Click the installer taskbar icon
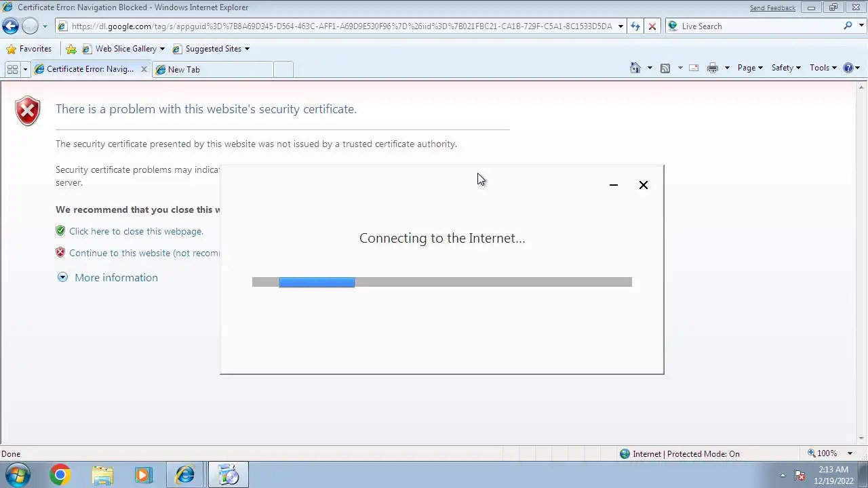 click(x=229, y=475)
